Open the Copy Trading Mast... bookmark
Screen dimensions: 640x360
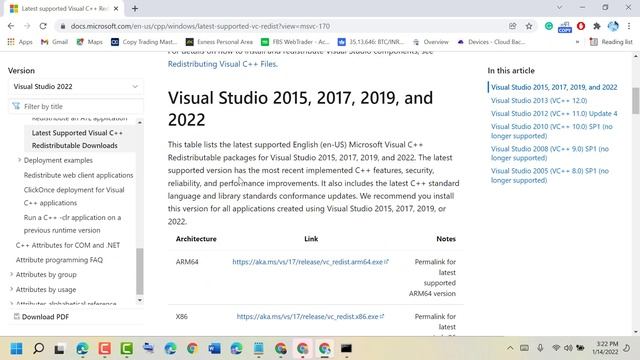[144, 42]
